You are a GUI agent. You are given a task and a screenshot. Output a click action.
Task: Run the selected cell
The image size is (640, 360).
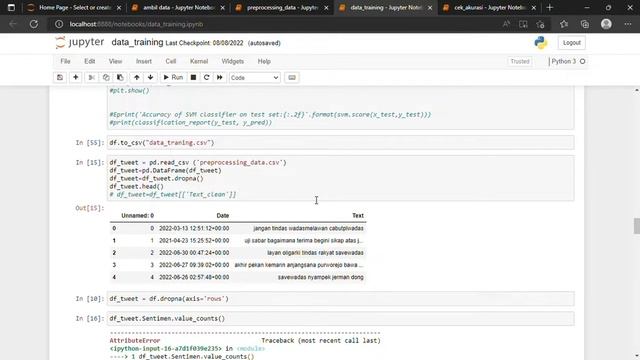pyautogui.click(x=173, y=78)
